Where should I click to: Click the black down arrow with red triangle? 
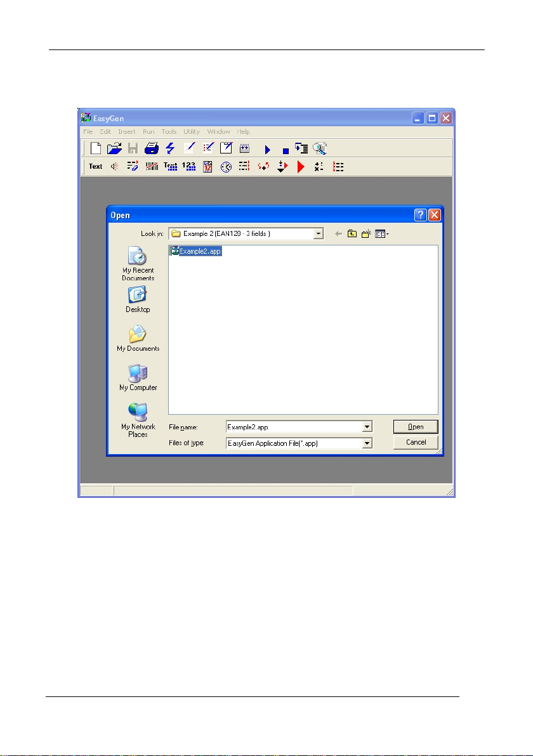tap(282, 166)
